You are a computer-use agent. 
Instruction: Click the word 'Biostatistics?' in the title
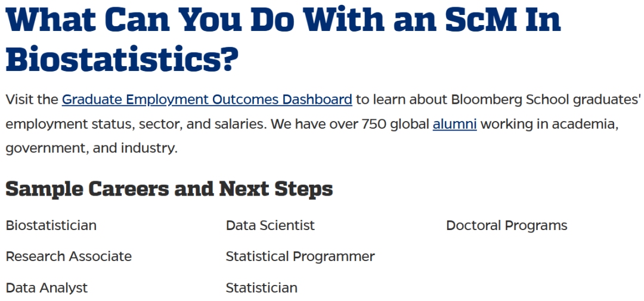122,58
